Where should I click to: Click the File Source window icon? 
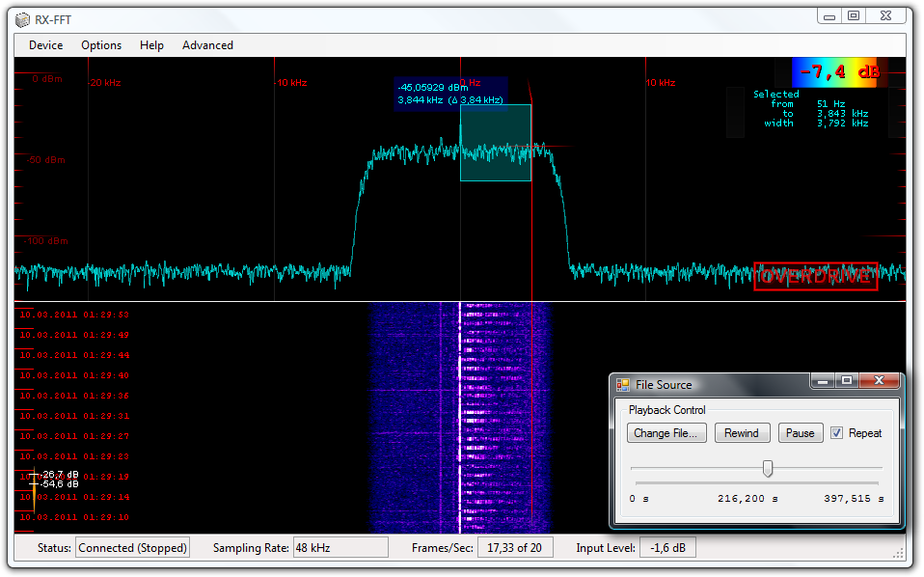[623, 385]
